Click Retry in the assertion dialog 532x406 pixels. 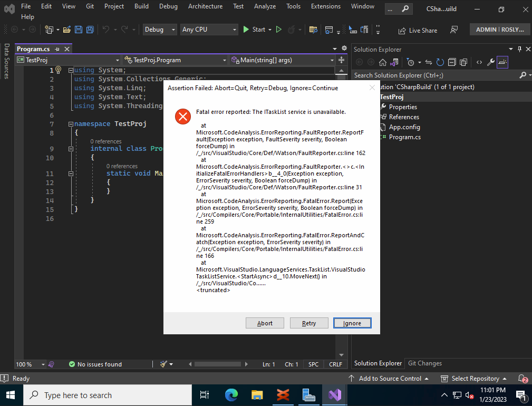pos(309,323)
